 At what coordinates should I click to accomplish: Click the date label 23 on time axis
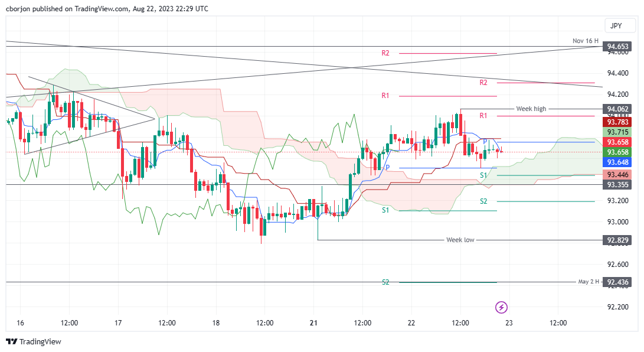[509, 323]
